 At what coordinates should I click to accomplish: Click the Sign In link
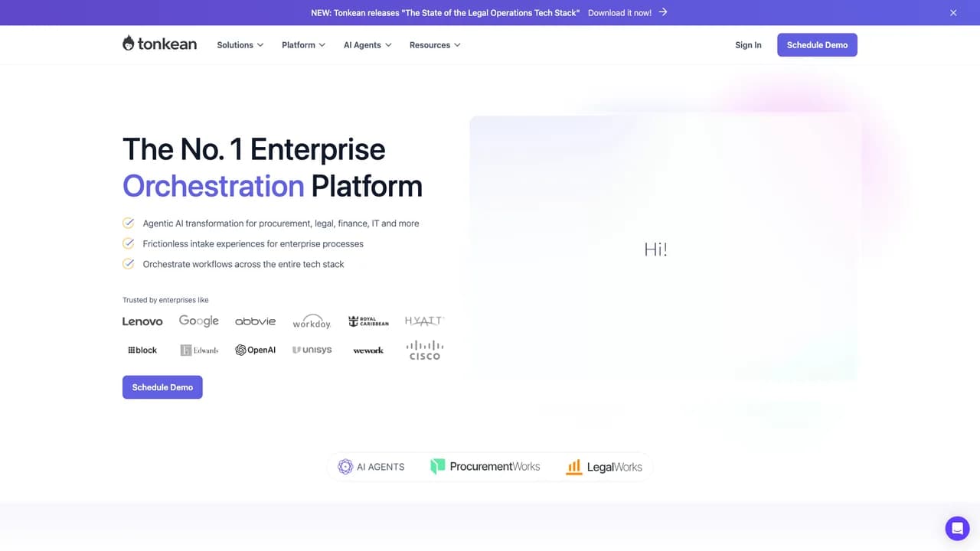point(748,45)
